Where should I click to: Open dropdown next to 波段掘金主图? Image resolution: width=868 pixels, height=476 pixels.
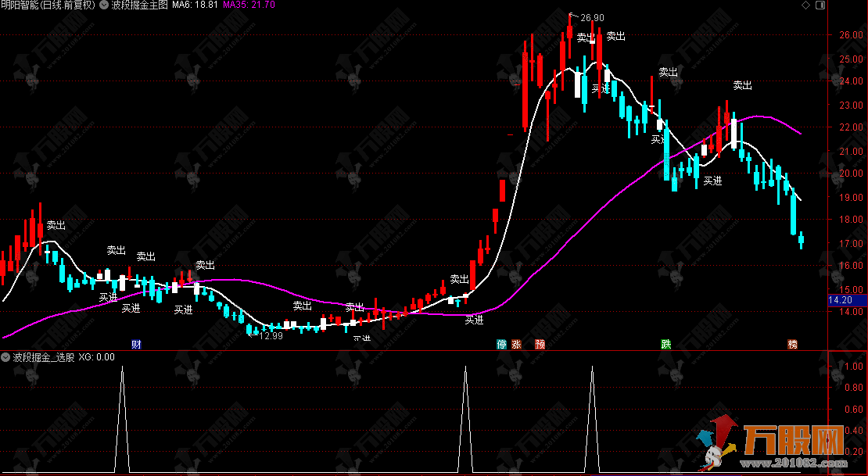103,5
